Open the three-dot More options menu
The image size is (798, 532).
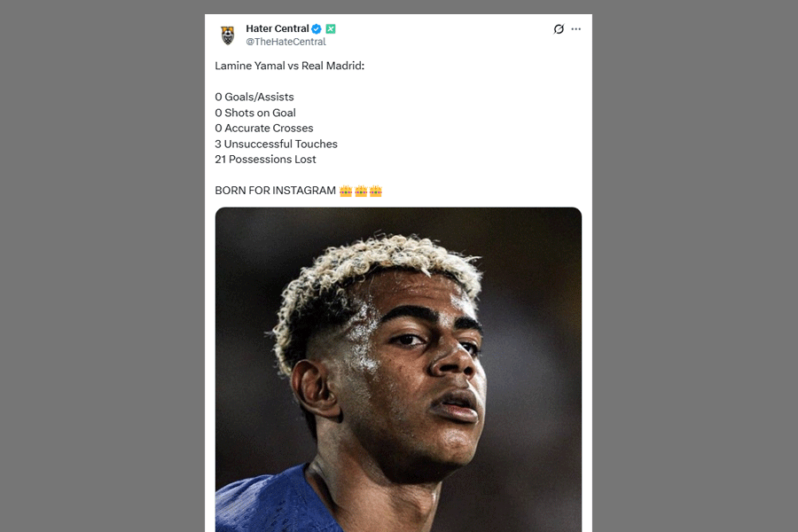pos(576,29)
